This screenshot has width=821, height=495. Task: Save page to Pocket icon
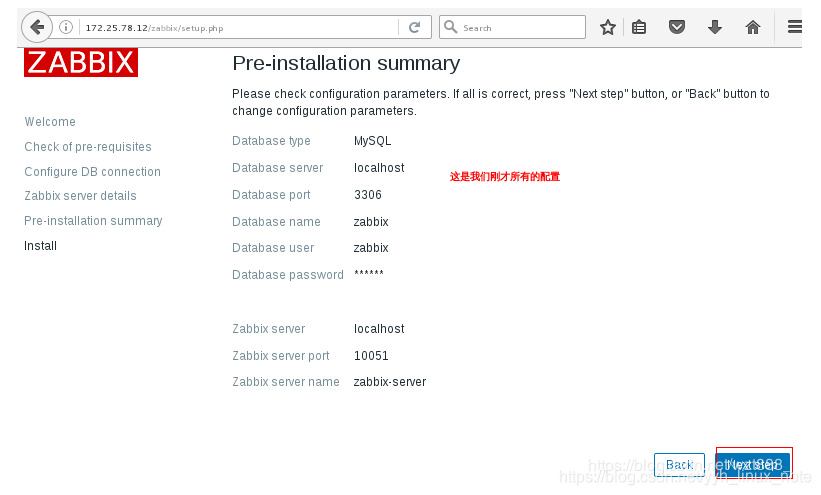point(677,27)
